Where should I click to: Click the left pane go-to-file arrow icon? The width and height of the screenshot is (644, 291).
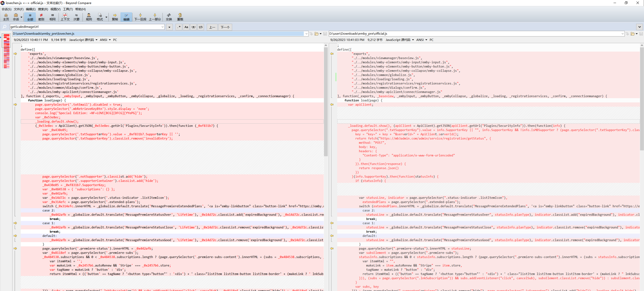click(311, 34)
